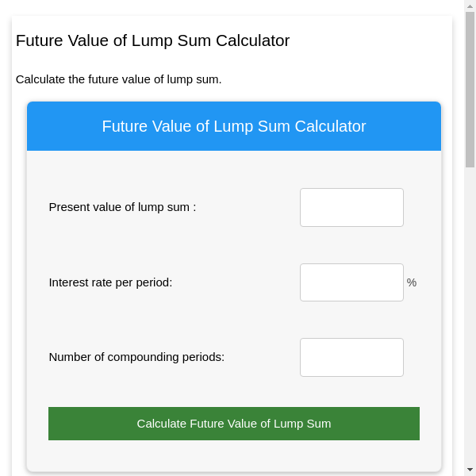Click the scrollbar down arrow
The height and width of the screenshot is (476, 476).
tap(470, 470)
